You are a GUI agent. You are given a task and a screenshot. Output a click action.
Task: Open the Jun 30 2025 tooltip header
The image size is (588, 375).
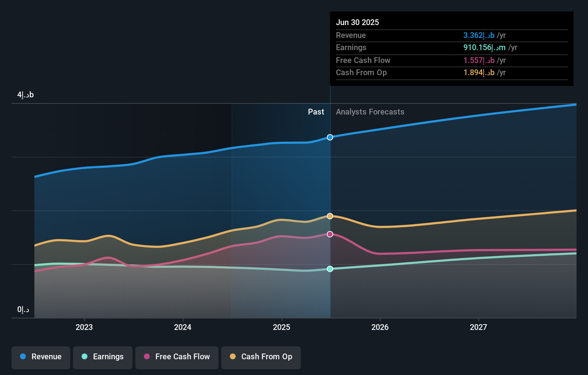[357, 22]
